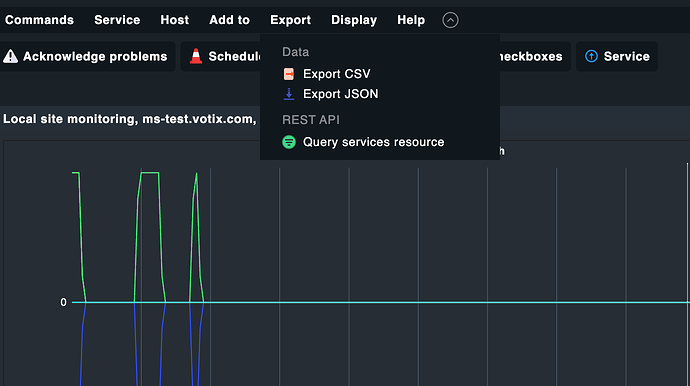
Task: Click the 'Data' section header in menu
Action: (295, 52)
